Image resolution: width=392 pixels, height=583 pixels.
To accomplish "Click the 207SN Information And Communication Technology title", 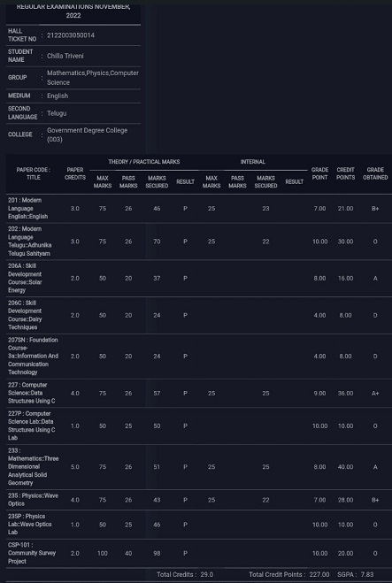I will 33,356.
